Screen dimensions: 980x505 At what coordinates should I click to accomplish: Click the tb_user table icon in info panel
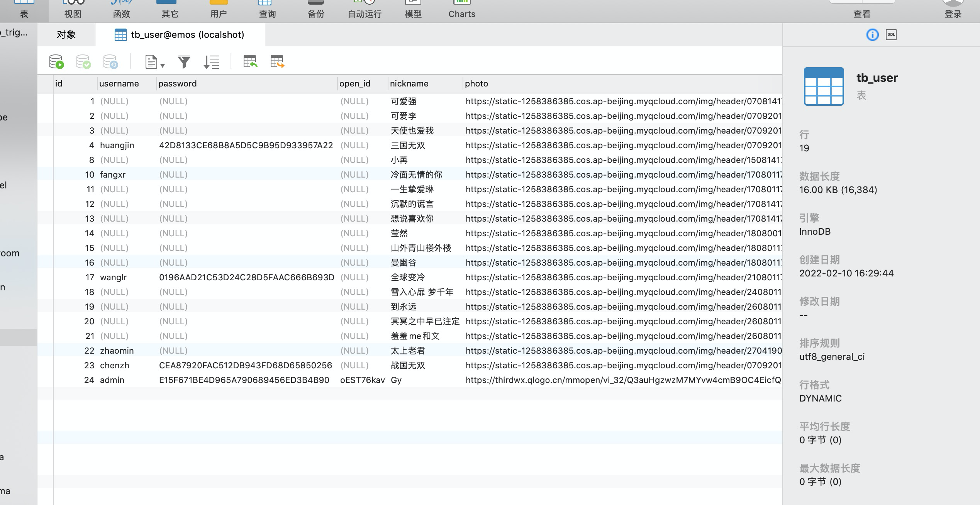coord(824,86)
